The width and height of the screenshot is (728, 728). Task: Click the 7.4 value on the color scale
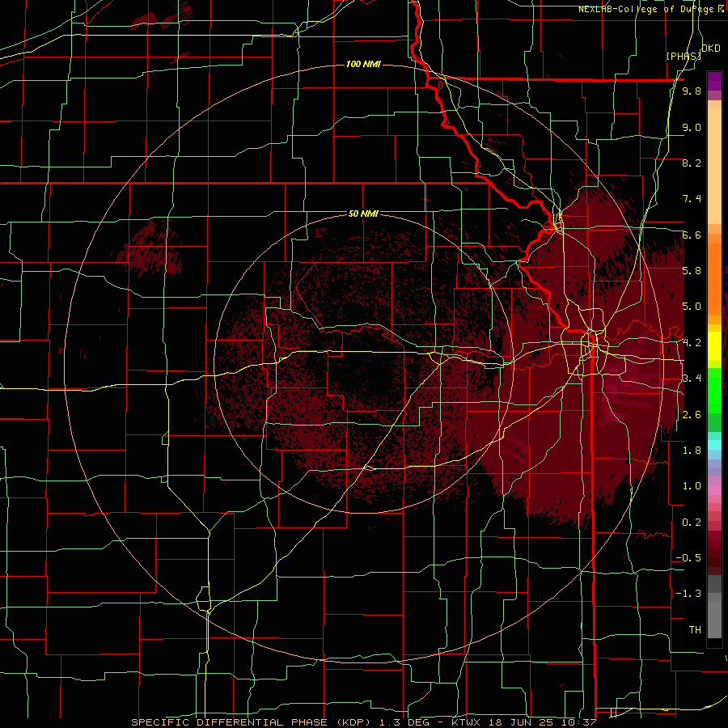(x=692, y=199)
